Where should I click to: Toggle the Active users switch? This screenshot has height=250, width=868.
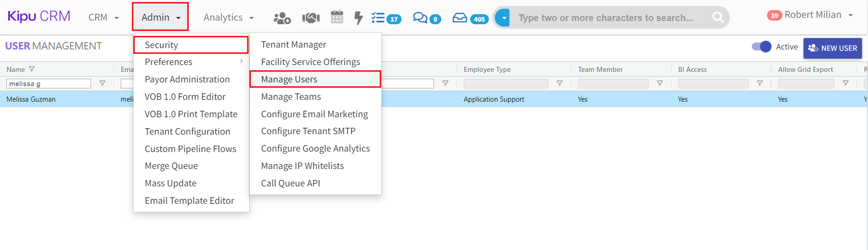(761, 47)
